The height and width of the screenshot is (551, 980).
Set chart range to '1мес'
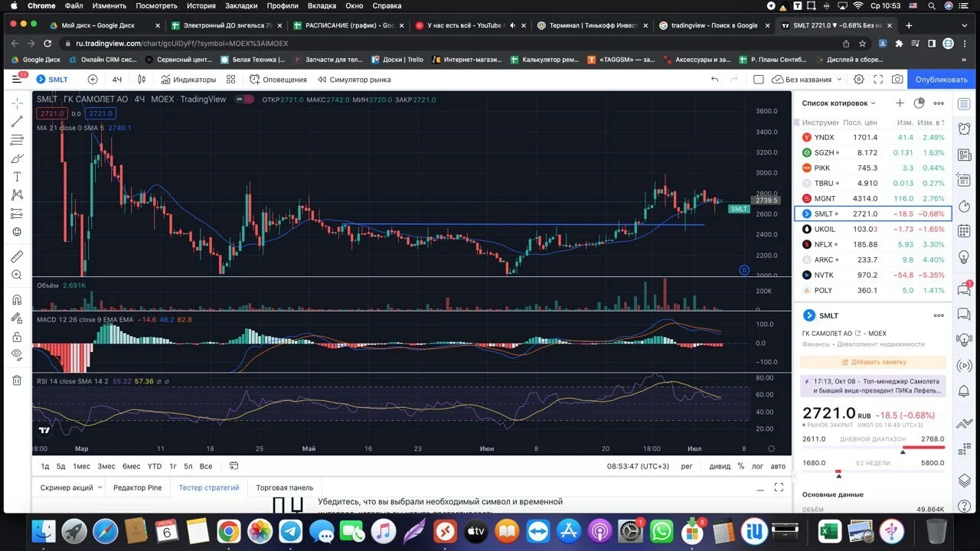(82, 466)
